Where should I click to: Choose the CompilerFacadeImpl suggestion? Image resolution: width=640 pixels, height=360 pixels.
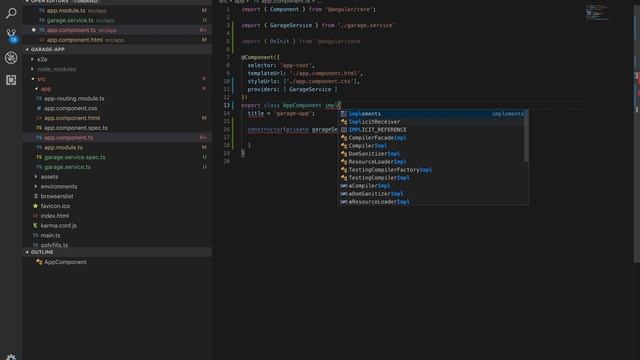(x=432, y=138)
